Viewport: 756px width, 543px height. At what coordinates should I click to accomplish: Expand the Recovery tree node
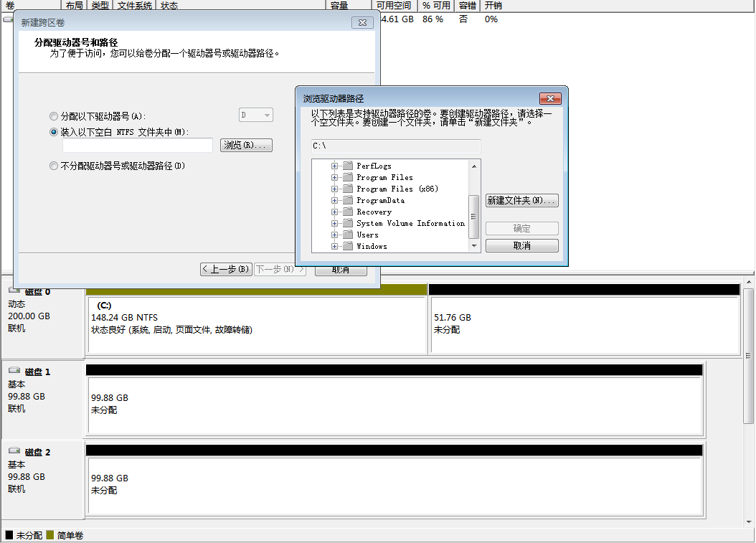coord(334,212)
